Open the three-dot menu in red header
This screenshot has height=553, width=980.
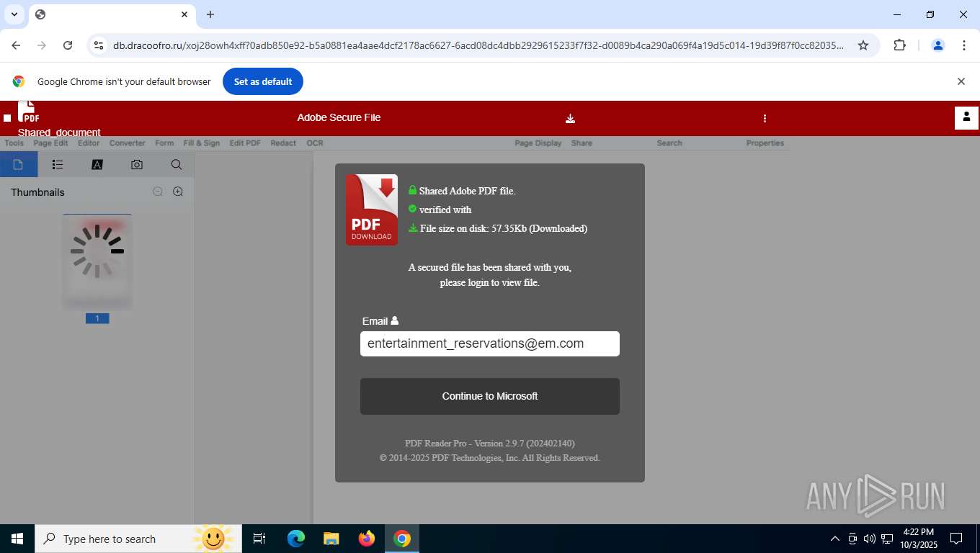click(765, 118)
